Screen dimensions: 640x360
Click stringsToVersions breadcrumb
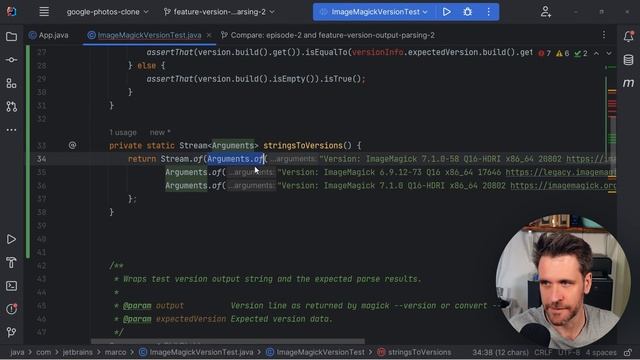point(414,352)
